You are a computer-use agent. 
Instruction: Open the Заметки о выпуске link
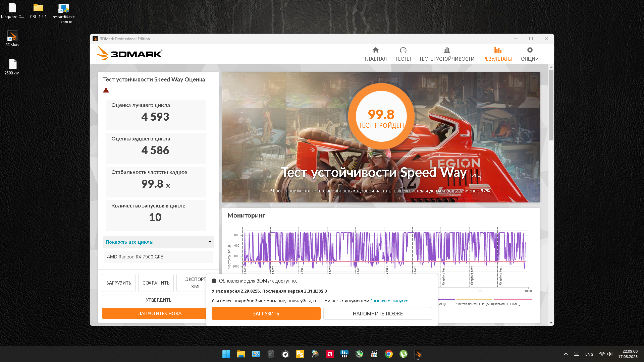pos(390,301)
